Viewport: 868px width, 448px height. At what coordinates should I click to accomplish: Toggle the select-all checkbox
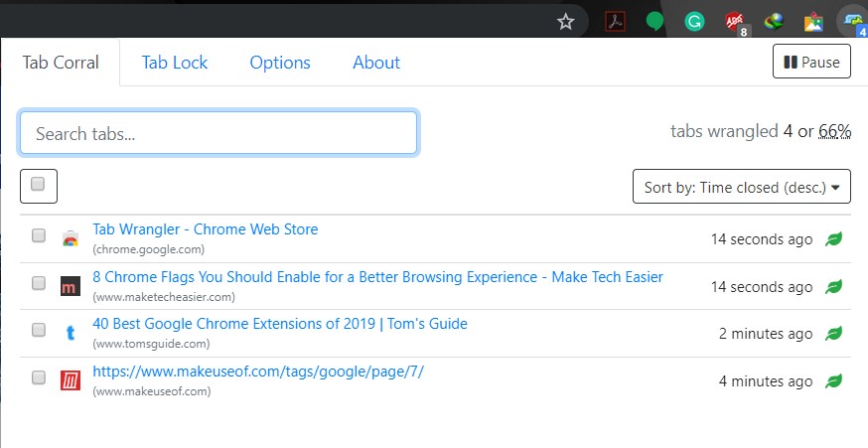tap(38, 185)
